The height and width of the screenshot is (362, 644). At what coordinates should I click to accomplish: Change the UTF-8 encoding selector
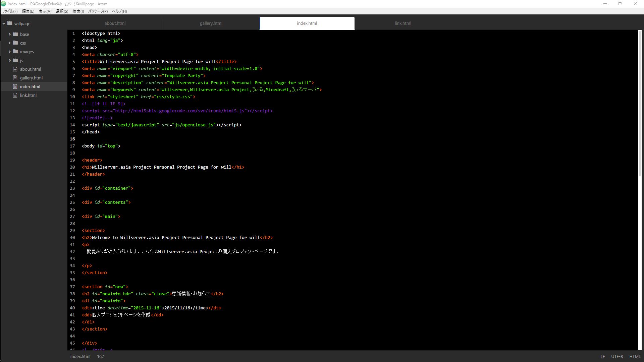(x=617, y=356)
